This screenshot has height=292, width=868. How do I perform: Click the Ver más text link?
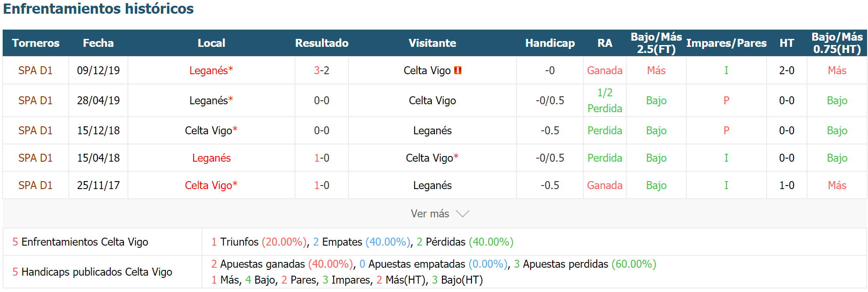pyautogui.click(x=430, y=214)
